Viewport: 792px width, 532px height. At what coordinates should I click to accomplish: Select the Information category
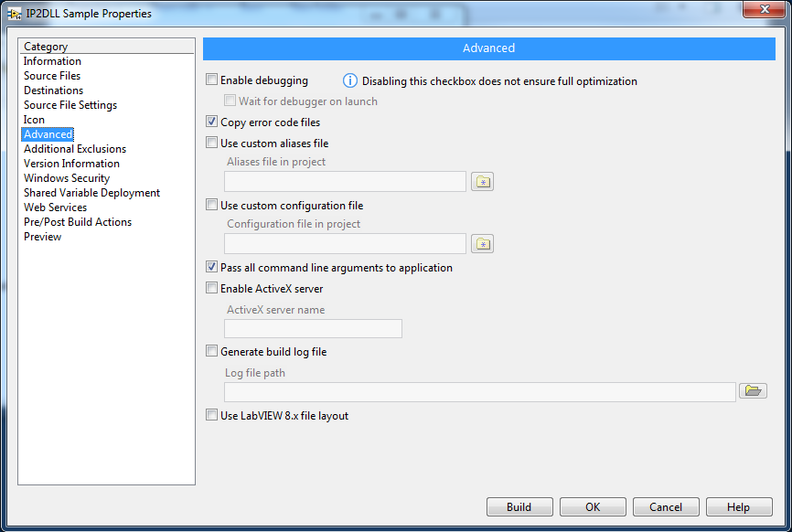52,60
